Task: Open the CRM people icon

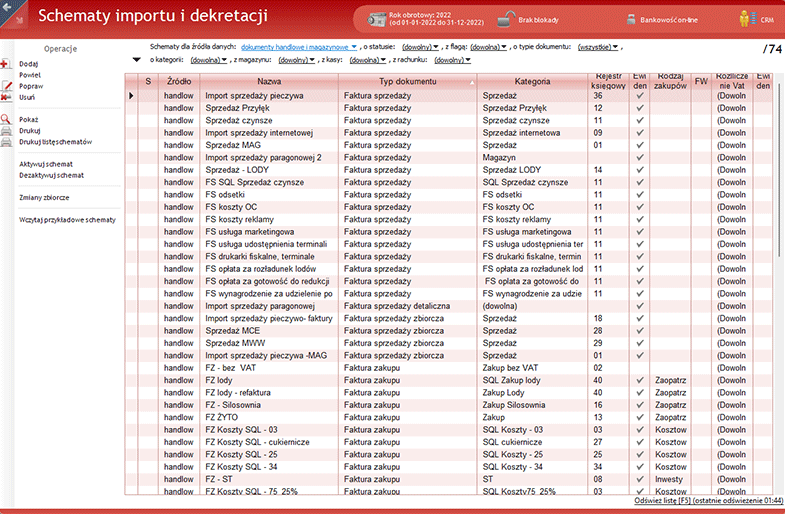Action: point(745,19)
